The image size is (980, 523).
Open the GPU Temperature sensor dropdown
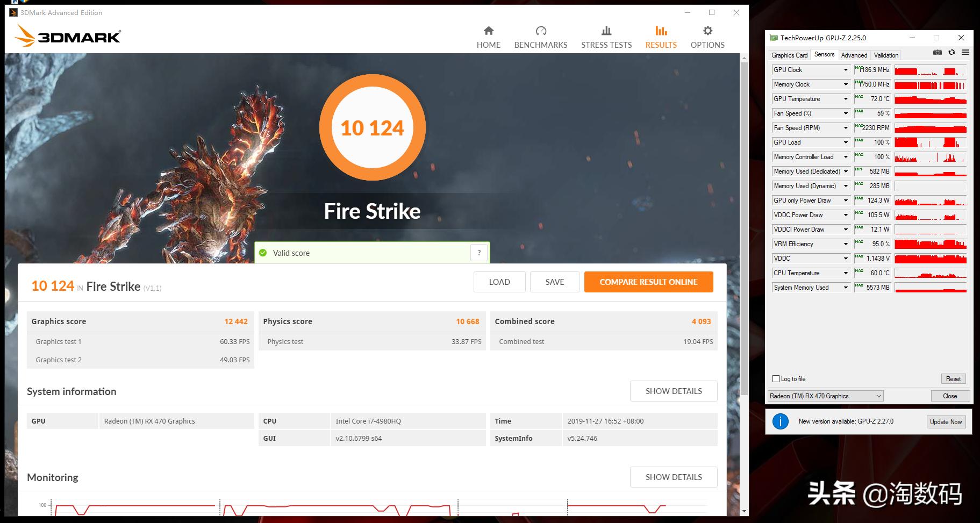click(x=845, y=99)
